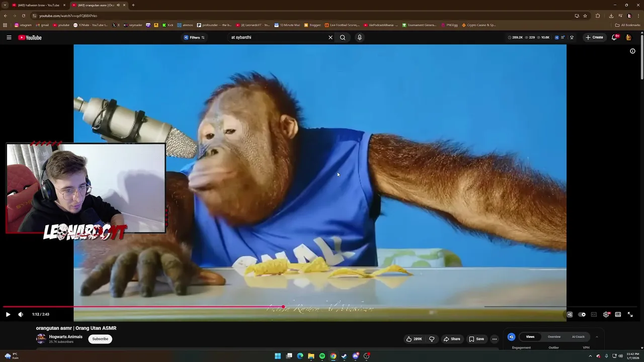Dislike the orangutan asmr video
Screen dimensions: 644x362
coord(432,339)
